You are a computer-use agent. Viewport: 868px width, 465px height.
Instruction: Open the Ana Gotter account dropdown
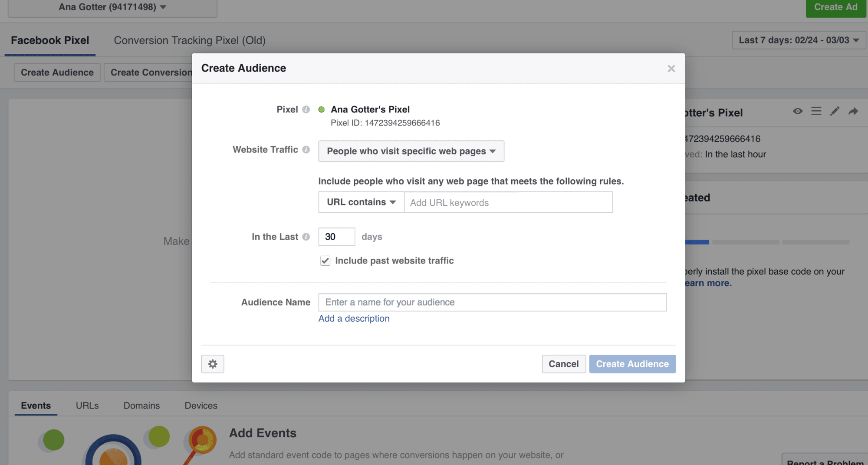[112, 7]
